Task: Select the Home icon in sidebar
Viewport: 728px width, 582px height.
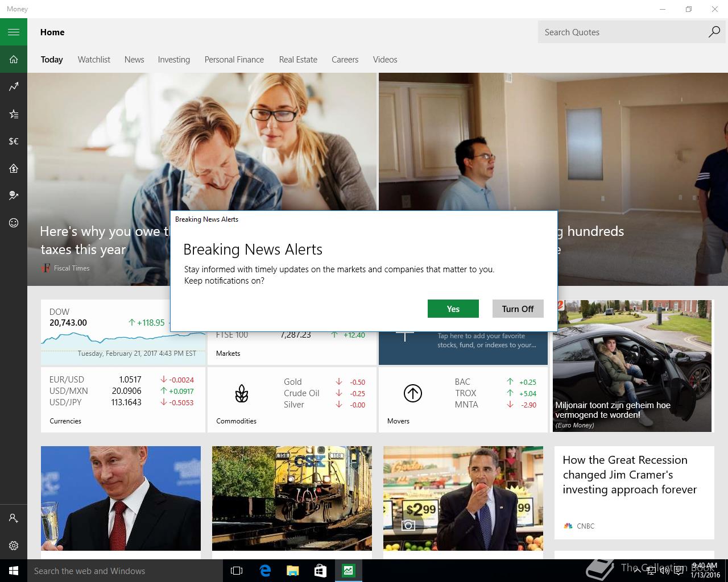Action: pos(14,59)
